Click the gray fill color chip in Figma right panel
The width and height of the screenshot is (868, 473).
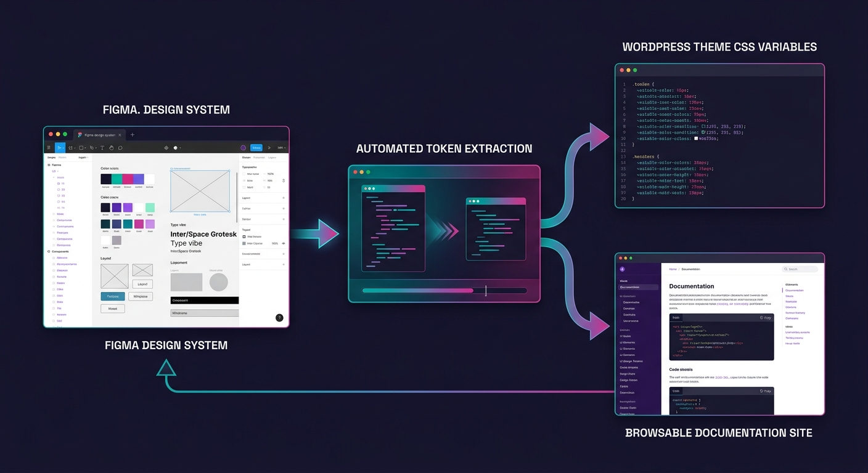244,243
